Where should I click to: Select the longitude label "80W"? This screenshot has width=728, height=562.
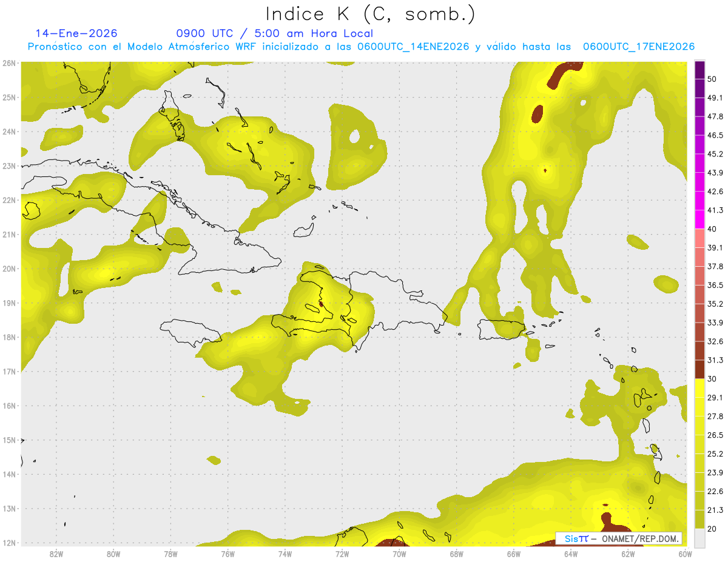(113, 554)
